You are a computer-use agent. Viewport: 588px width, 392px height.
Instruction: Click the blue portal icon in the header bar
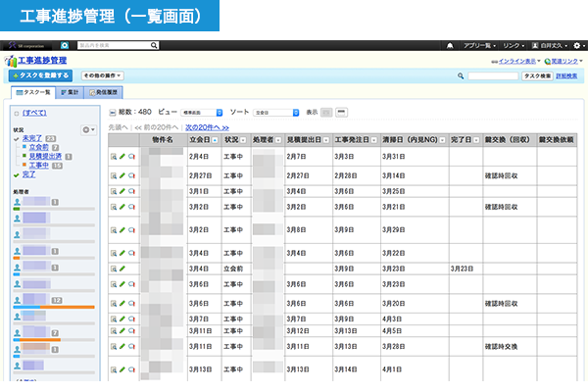[x=65, y=45]
